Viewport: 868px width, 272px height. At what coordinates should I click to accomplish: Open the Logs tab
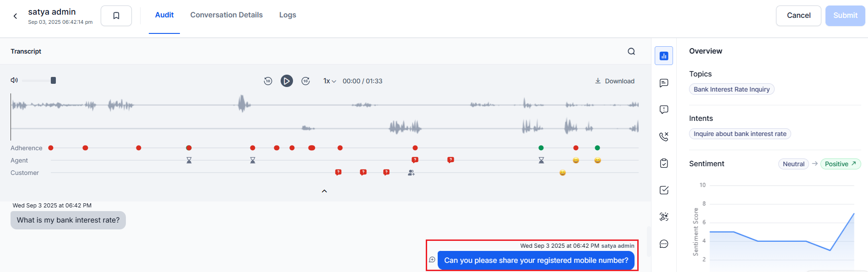click(288, 15)
